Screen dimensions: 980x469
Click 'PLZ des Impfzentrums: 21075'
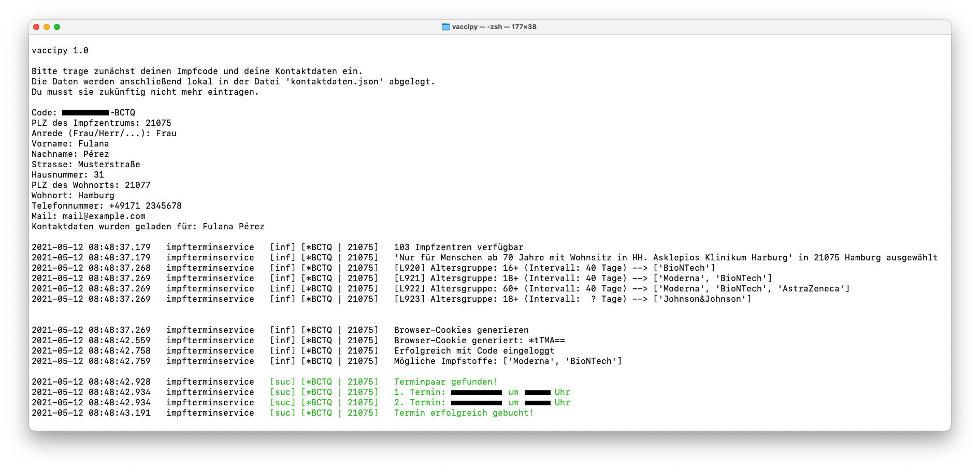tap(102, 123)
